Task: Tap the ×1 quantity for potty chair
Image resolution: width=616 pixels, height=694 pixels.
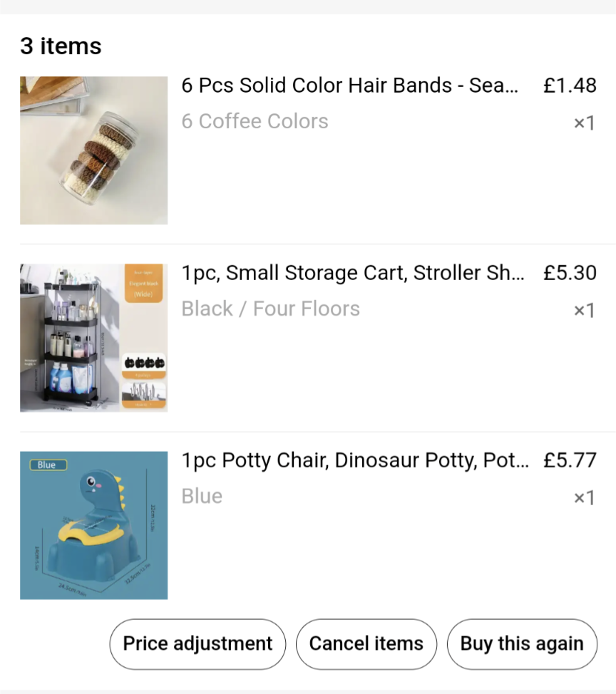Action: [x=584, y=498]
